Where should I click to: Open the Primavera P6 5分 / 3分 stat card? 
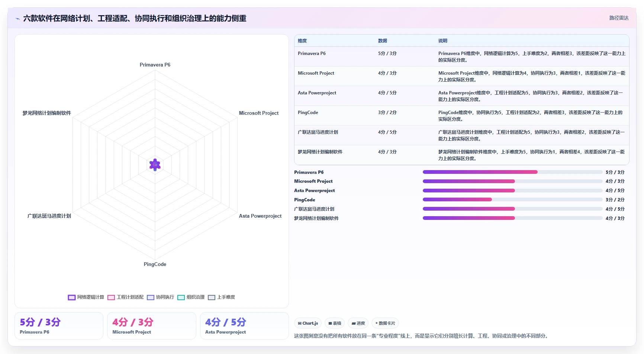pos(59,326)
